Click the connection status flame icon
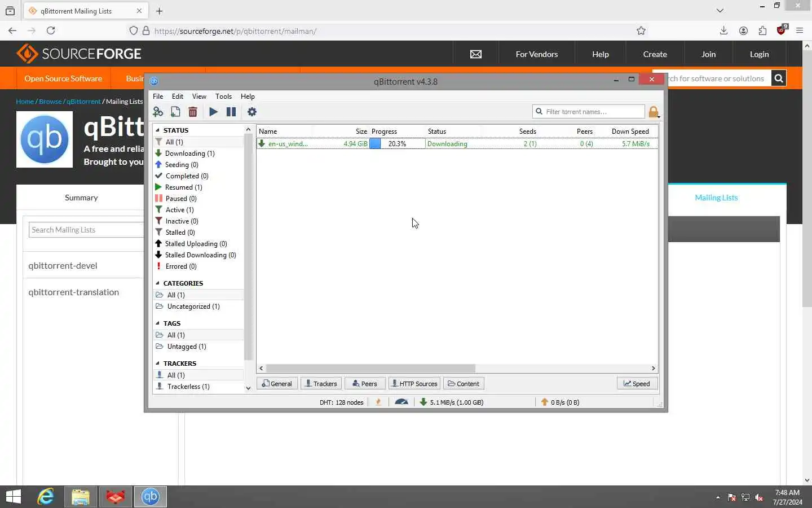This screenshot has height=508, width=812. [x=378, y=402]
